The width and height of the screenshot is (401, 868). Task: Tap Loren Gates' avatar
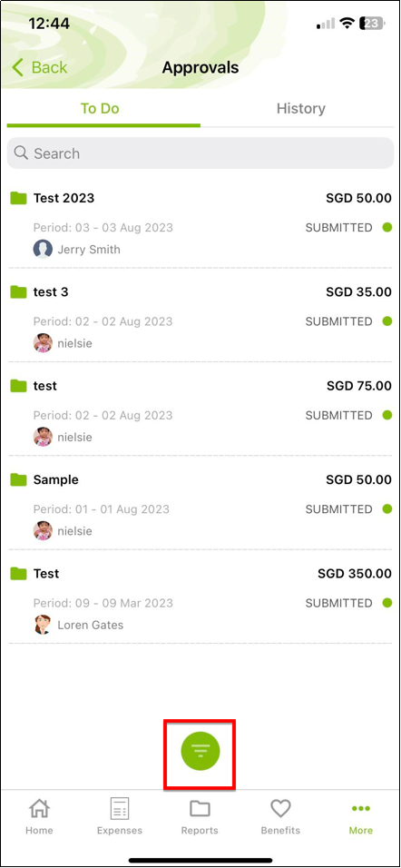coord(43,625)
